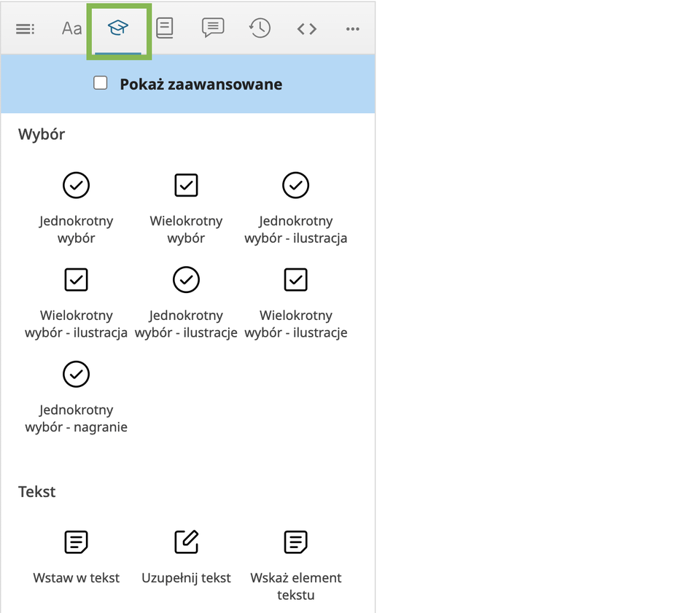Open the version history clock icon
700x613 pixels.
pos(260,29)
